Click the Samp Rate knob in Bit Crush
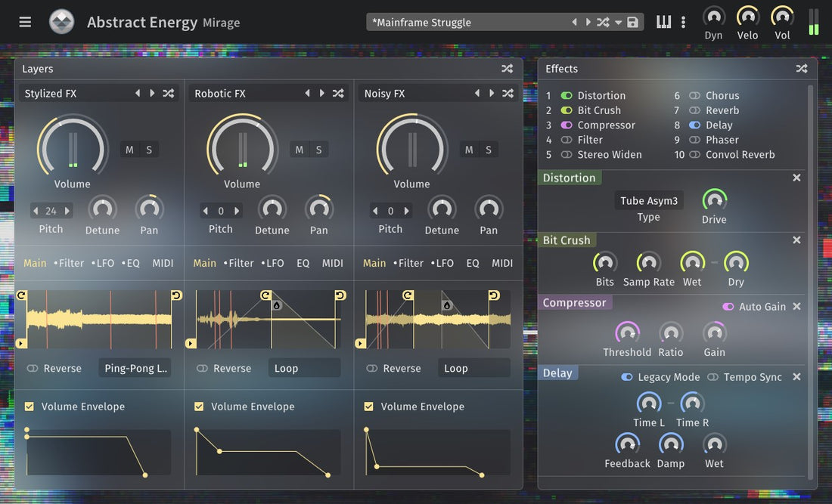 click(648, 262)
